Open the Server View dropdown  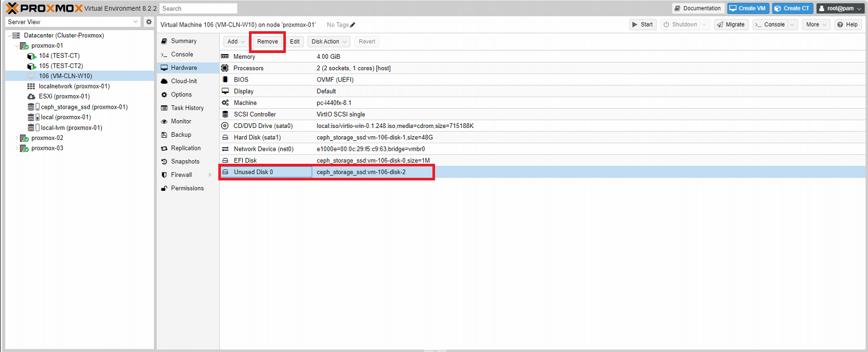(136, 22)
